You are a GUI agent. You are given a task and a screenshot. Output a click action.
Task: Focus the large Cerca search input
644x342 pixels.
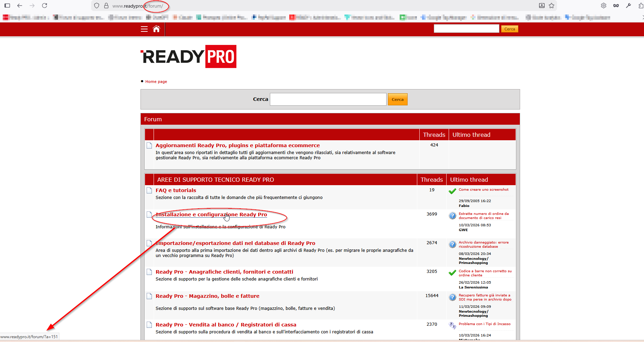coord(328,99)
